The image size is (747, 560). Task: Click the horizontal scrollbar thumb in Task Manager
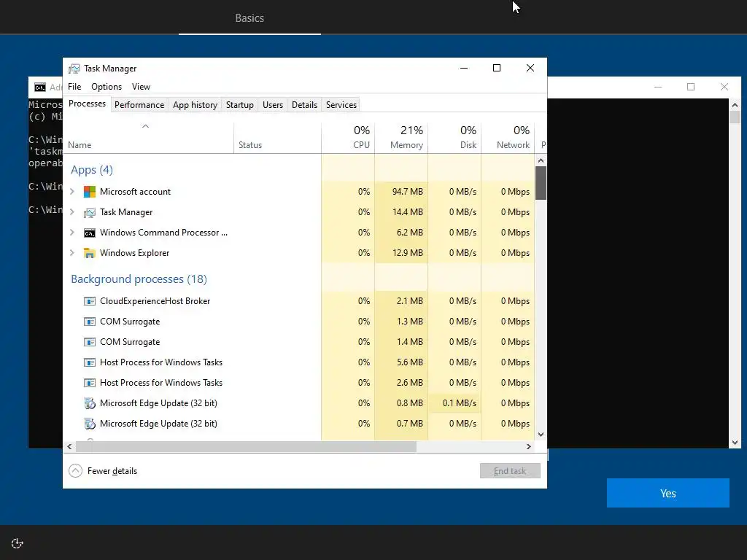click(246, 447)
